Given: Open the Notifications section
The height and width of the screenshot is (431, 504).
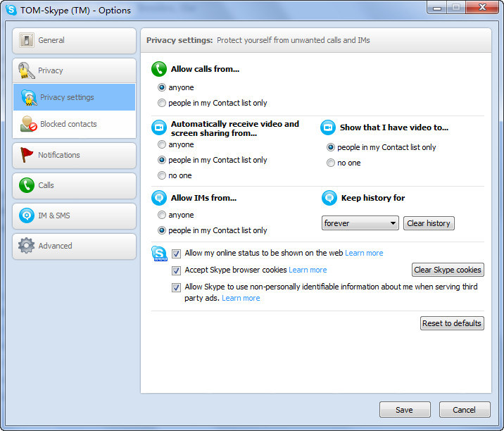Looking at the screenshot, I should [x=74, y=156].
